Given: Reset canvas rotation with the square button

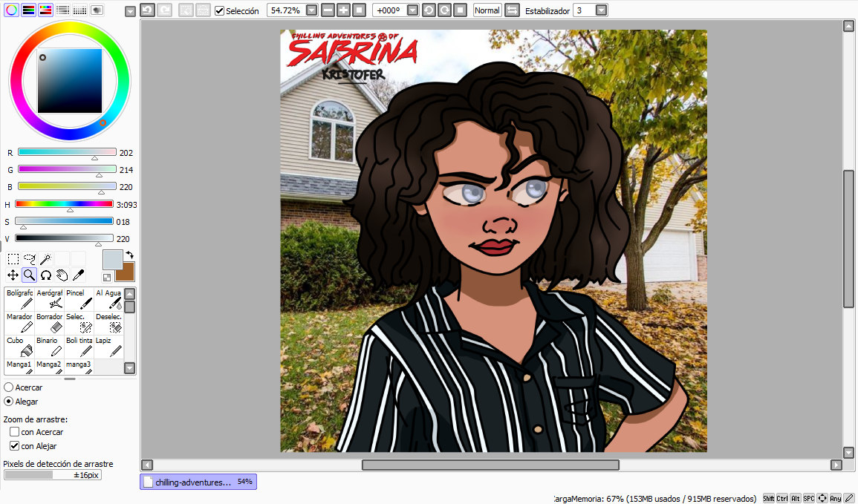Looking at the screenshot, I should [461, 10].
